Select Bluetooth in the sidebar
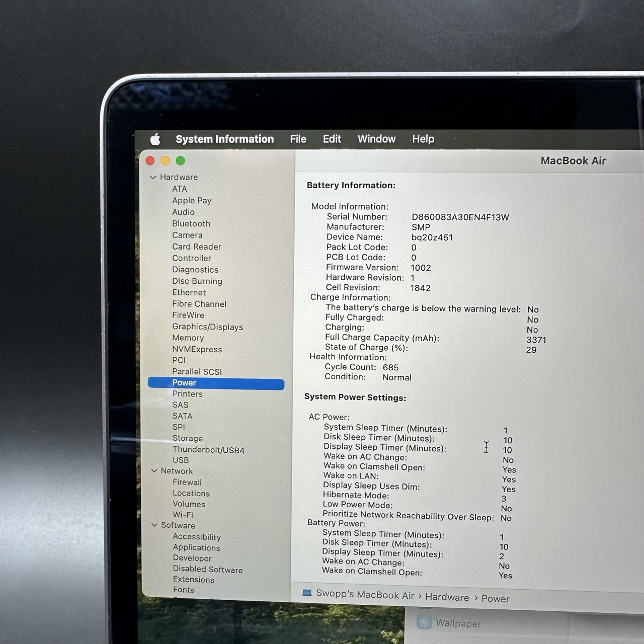 point(191,223)
